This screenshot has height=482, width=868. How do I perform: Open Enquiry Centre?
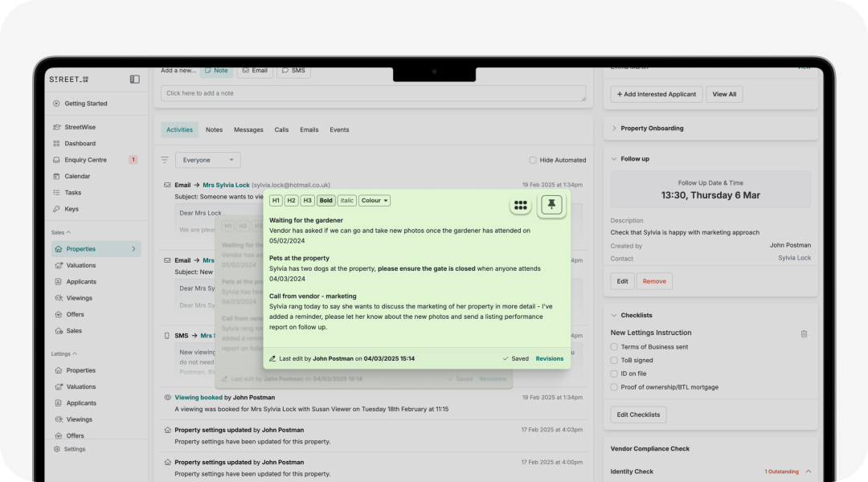pyautogui.click(x=85, y=160)
